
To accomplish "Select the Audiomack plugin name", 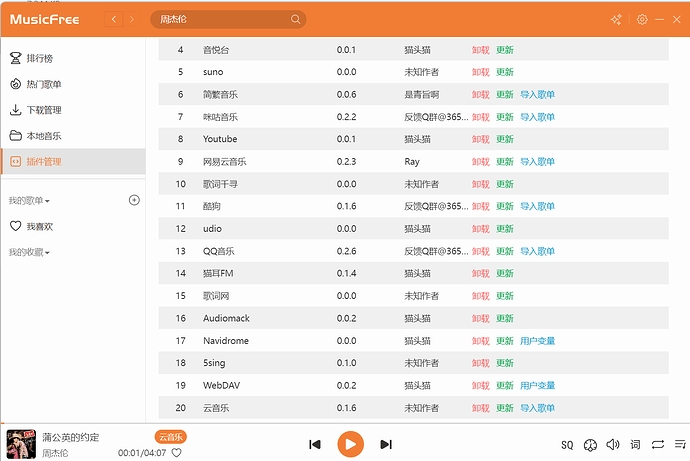I will (226, 318).
